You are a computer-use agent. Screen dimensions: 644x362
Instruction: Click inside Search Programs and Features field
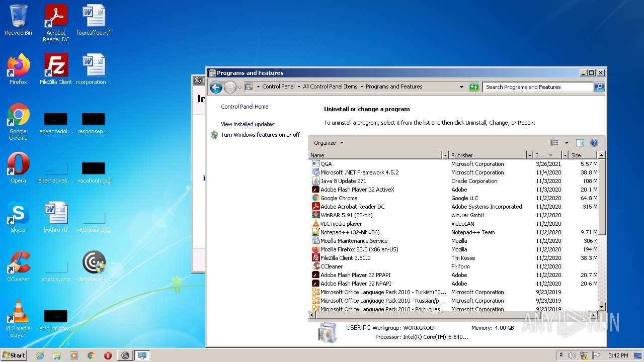coord(538,87)
